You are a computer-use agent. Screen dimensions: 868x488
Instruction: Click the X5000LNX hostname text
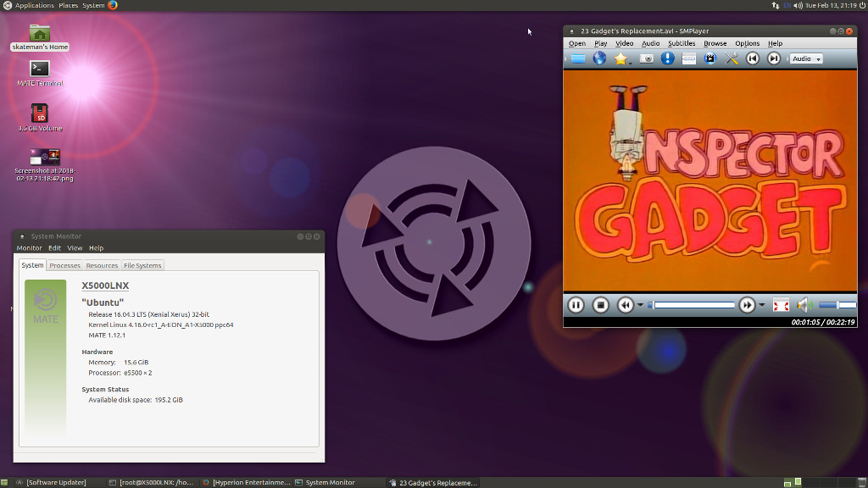[105, 286]
